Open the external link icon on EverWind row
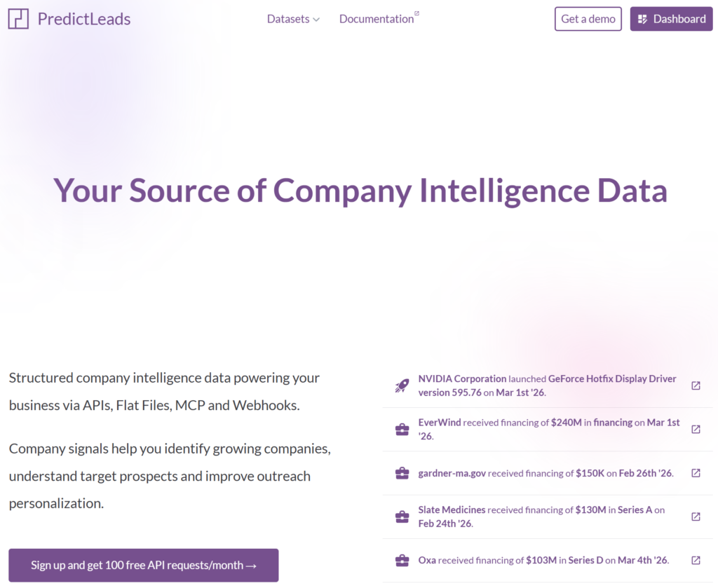The width and height of the screenshot is (718, 588). pos(695,429)
